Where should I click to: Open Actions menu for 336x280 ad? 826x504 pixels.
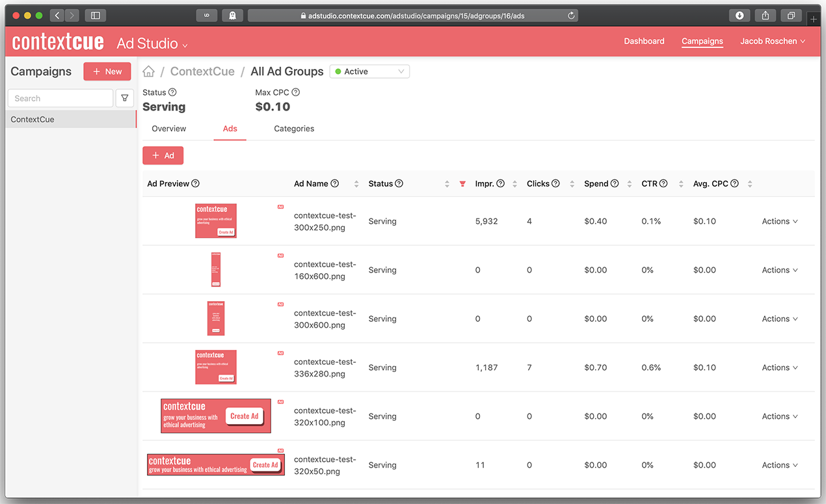[x=780, y=367]
